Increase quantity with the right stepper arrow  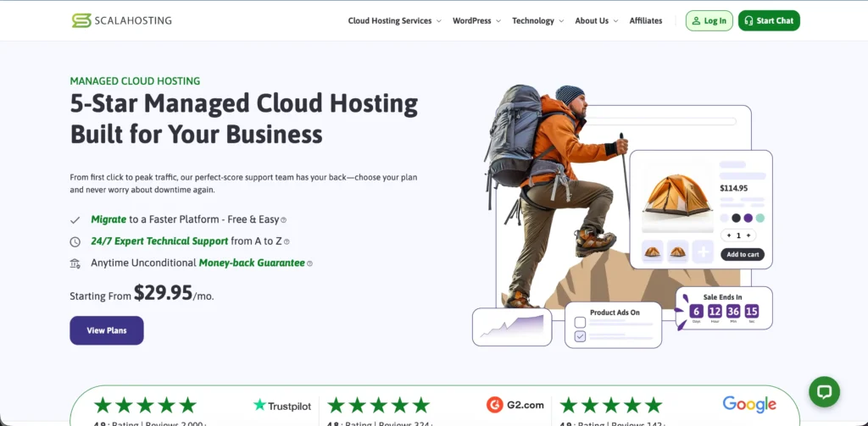coord(748,235)
